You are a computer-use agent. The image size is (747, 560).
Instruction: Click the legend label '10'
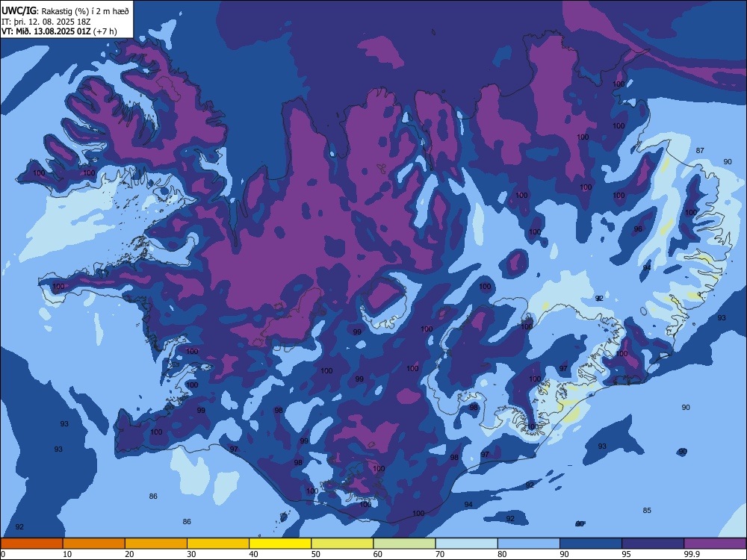[67, 554]
